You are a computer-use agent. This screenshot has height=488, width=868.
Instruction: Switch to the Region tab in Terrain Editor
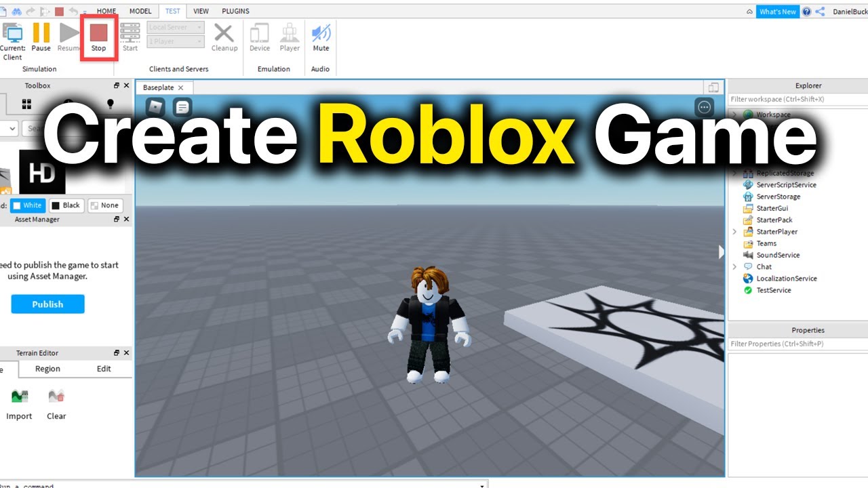tap(47, 369)
